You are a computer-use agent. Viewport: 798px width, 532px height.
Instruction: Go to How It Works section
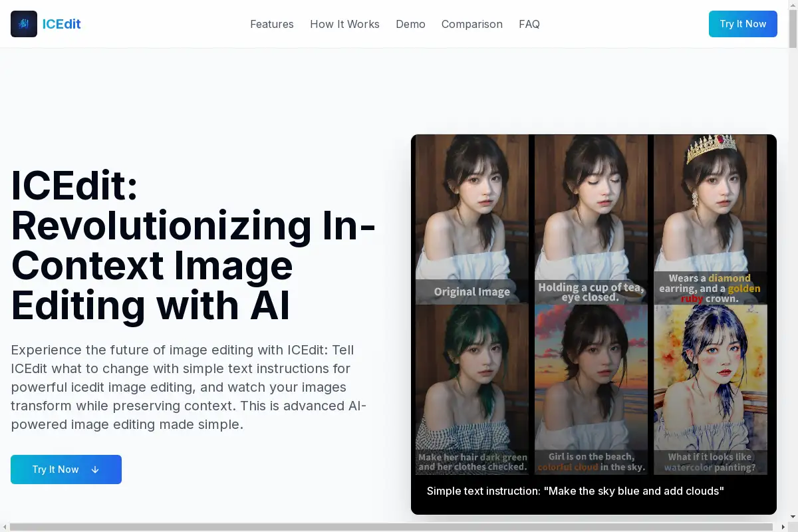coord(344,24)
